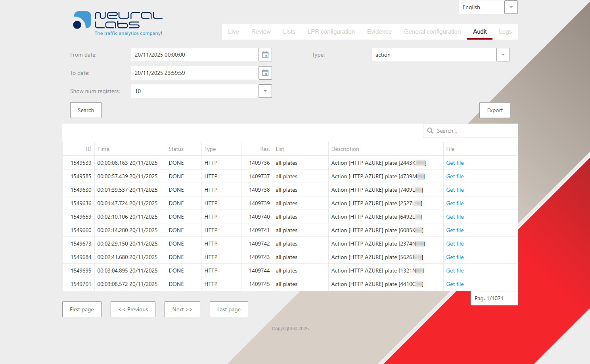This screenshot has height=364, width=590.
Task: Open the From date calendar picker
Action: pos(265,55)
